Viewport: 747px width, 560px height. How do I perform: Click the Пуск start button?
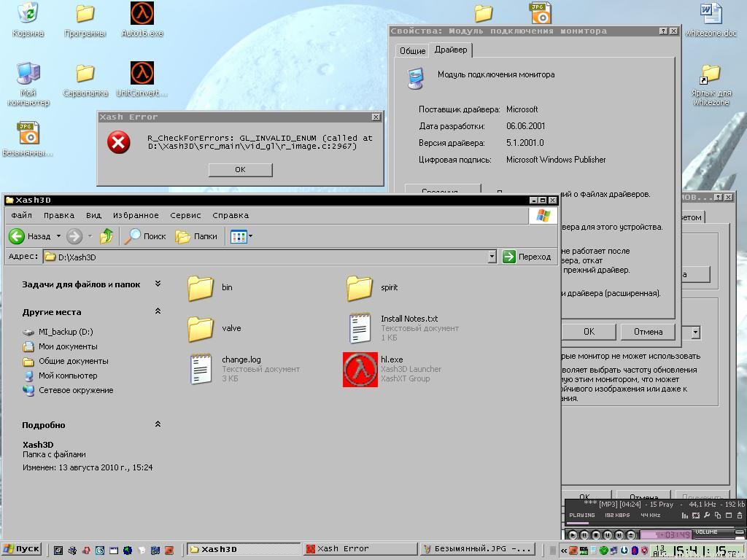[x=22, y=549]
